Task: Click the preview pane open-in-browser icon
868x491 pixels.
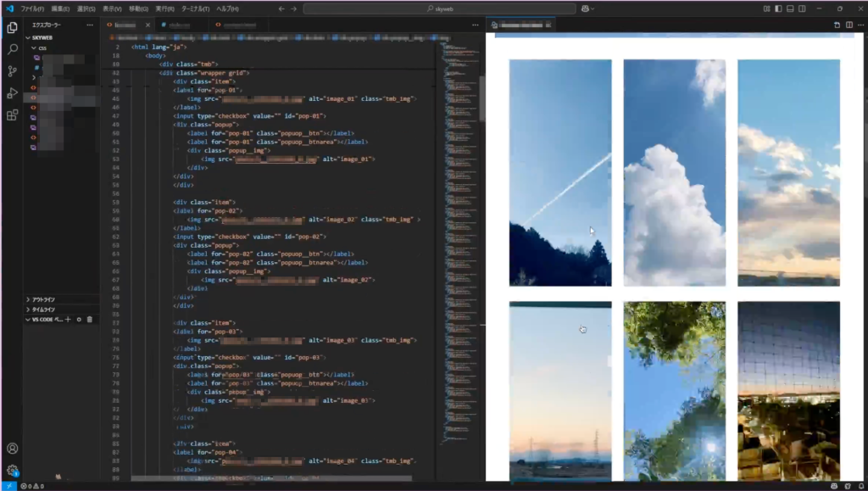Action: (x=837, y=25)
